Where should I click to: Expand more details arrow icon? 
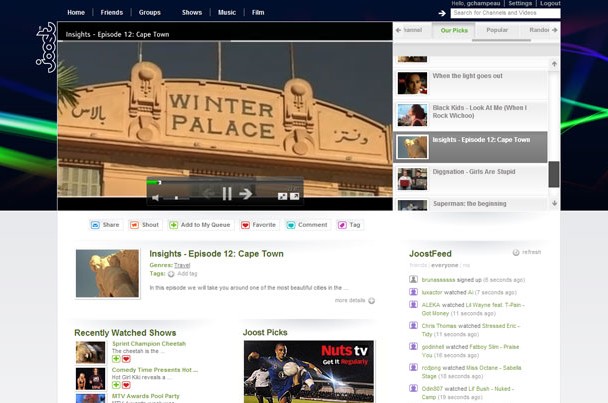click(371, 301)
